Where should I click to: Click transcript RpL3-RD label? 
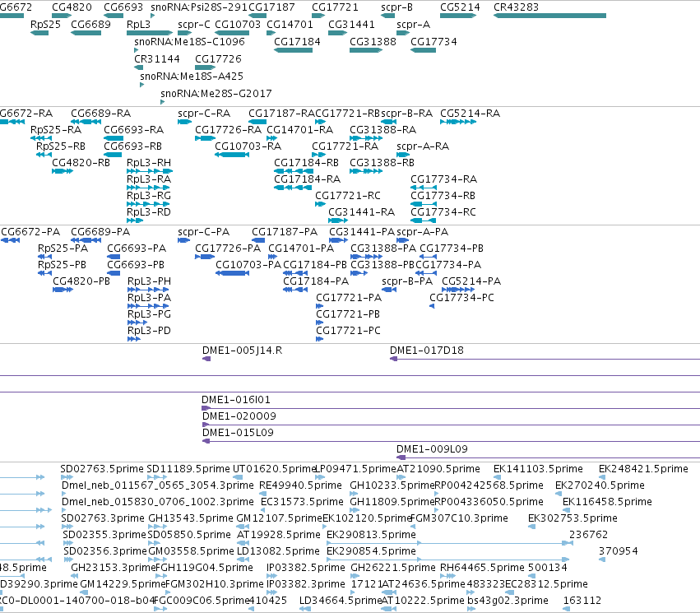point(149,212)
